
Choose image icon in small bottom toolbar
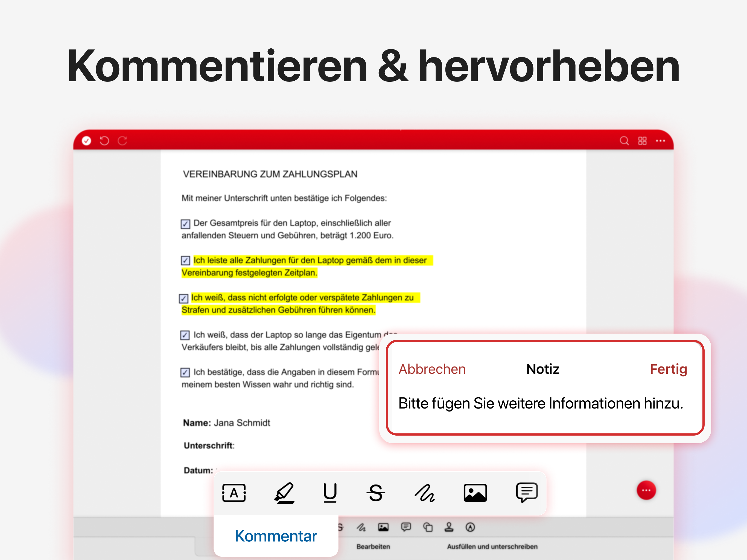pyautogui.click(x=383, y=527)
